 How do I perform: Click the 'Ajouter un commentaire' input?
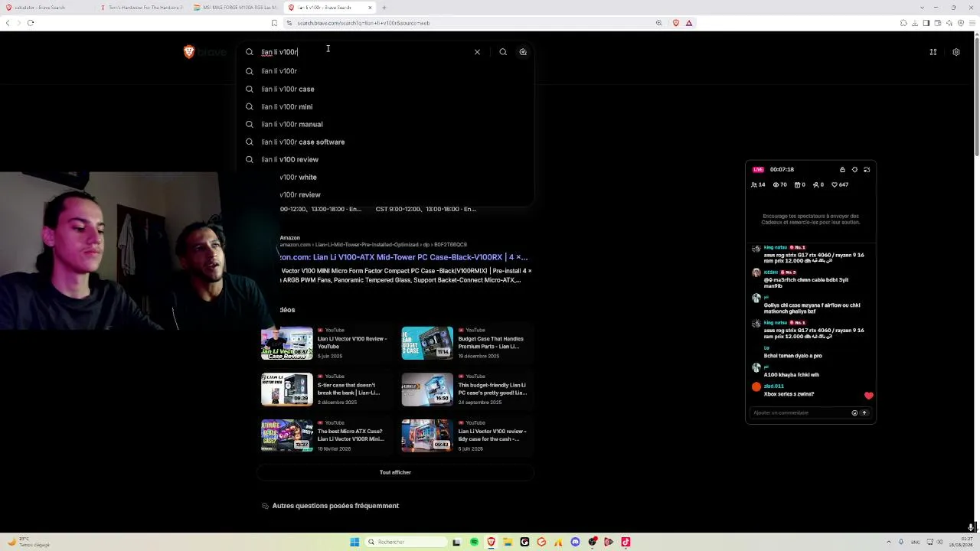(800, 413)
